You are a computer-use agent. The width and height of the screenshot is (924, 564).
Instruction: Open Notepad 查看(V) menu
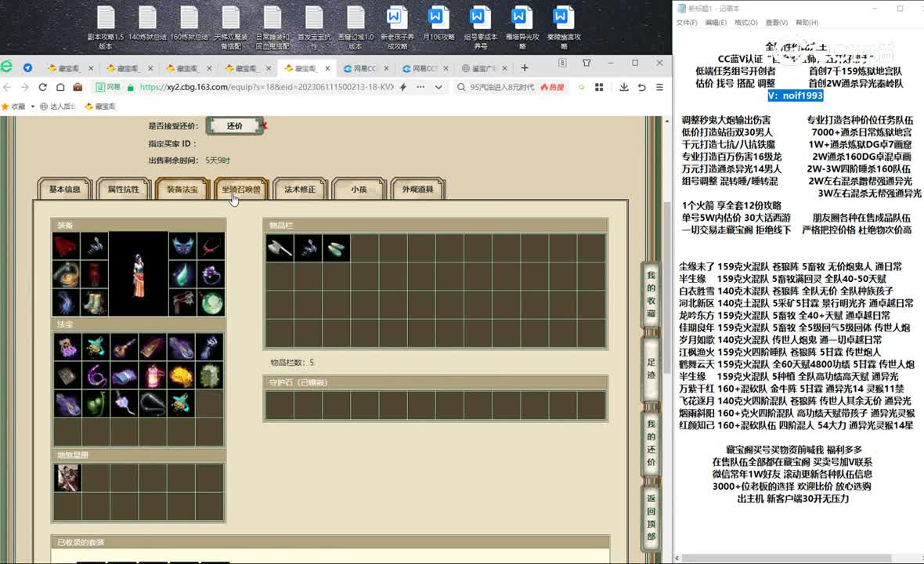[x=777, y=23]
